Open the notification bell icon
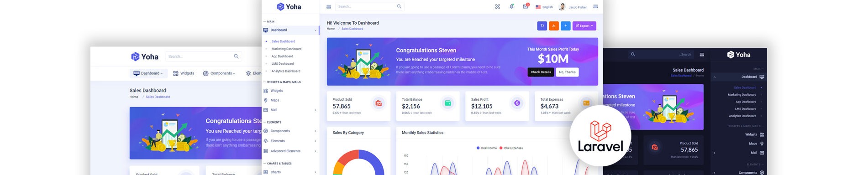 coord(511,6)
